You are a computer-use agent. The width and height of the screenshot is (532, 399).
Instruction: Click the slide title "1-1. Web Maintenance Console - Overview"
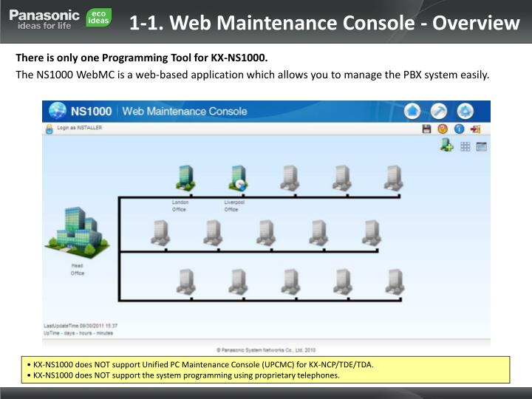(324, 23)
